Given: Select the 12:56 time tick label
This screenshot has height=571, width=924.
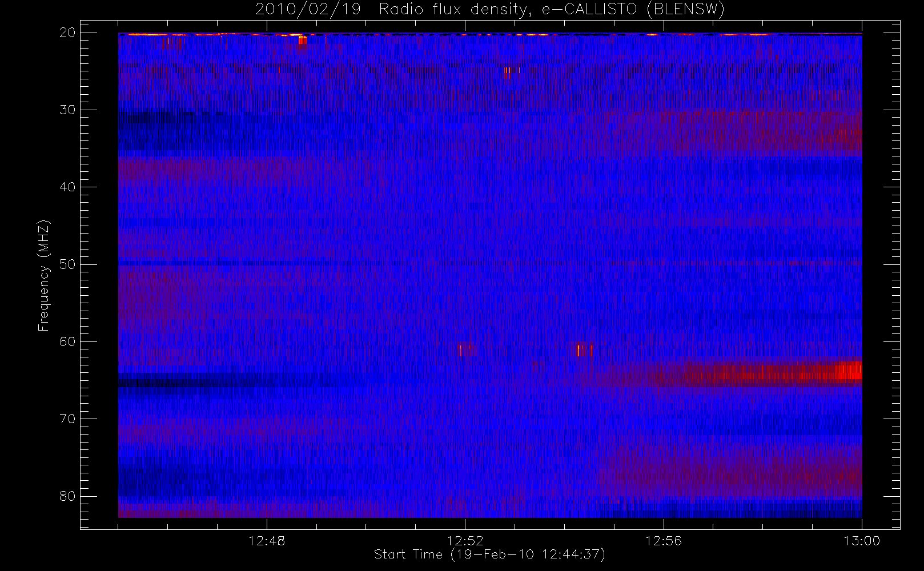Looking at the screenshot, I should (664, 541).
